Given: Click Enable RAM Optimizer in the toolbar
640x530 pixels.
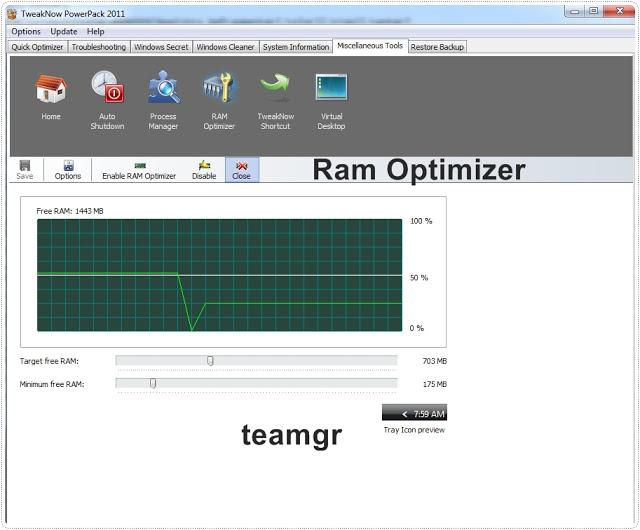Looking at the screenshot, I should pos(139,170).
